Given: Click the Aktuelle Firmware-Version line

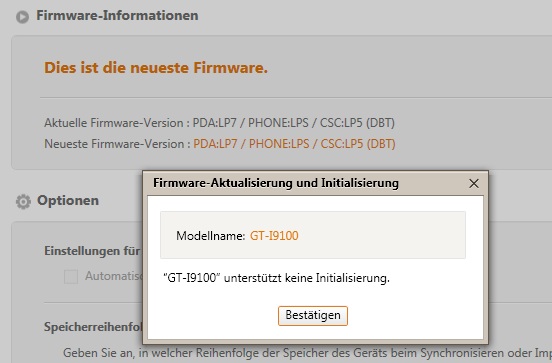Looking at the screenshot, I should click(219, 123).
